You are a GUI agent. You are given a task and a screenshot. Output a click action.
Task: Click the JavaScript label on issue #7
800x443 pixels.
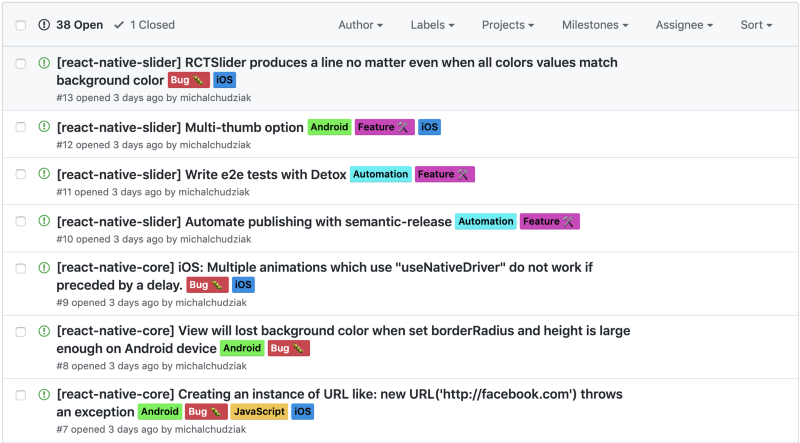(259, 411)
